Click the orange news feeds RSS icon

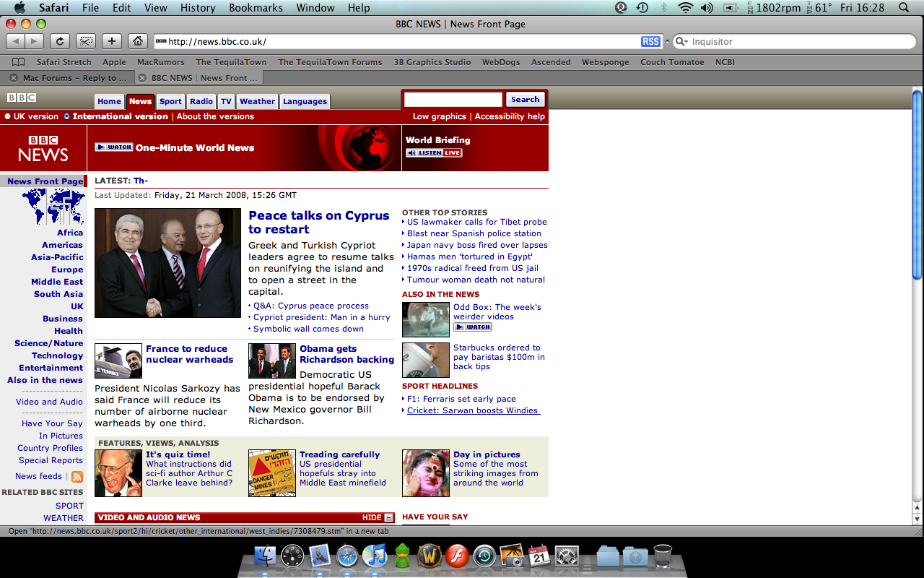77,476
